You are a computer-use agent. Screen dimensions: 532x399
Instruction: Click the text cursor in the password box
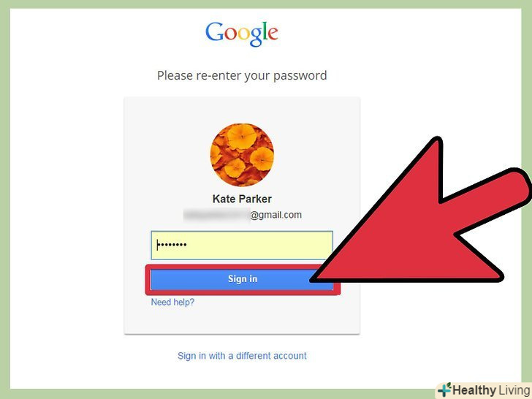coord(157,245)
